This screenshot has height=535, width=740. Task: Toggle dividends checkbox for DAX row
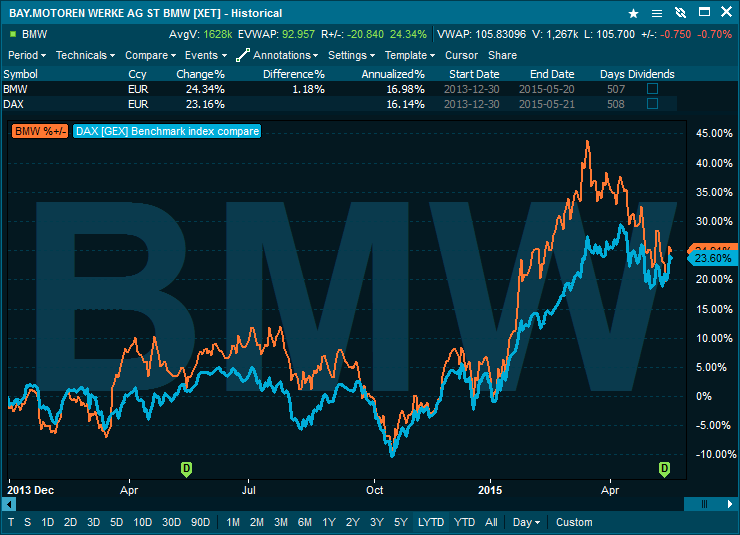coord(652,104)
